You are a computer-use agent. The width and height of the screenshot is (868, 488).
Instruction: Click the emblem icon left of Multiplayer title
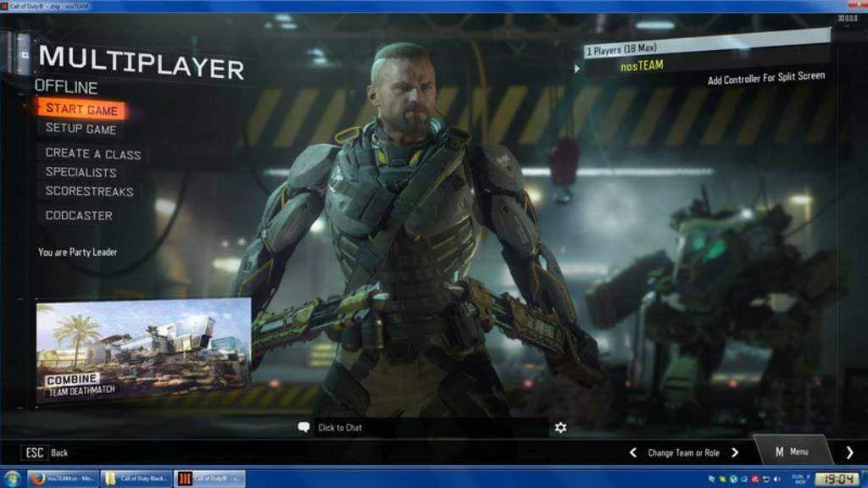(23, 54)
